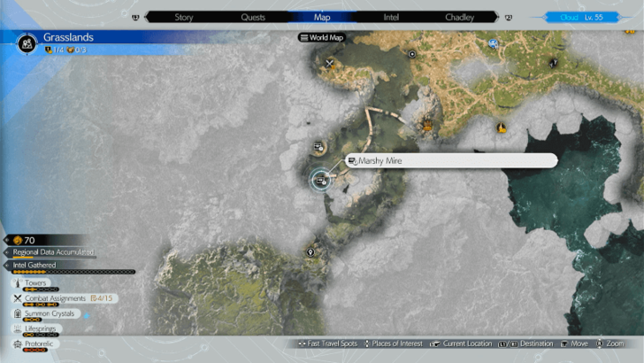Select the Marshy Mire location label
The image size is (644, 363).
451,161
